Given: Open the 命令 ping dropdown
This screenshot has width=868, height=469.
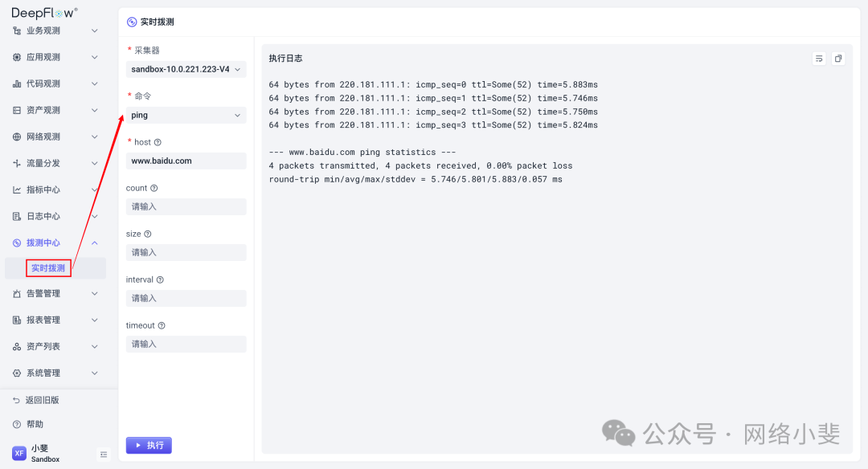Looking at the screenshot, I should point(186,116).
